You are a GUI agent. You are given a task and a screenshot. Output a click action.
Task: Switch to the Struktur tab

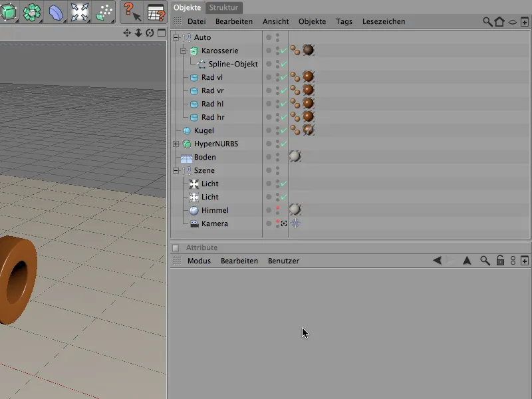223,8
